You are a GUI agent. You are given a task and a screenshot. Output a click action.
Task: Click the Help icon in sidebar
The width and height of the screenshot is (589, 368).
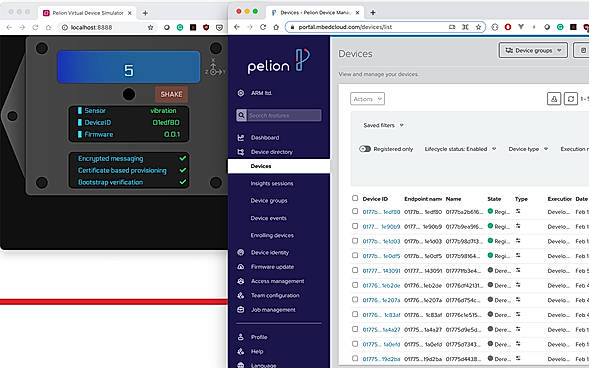tap(241, 351)
